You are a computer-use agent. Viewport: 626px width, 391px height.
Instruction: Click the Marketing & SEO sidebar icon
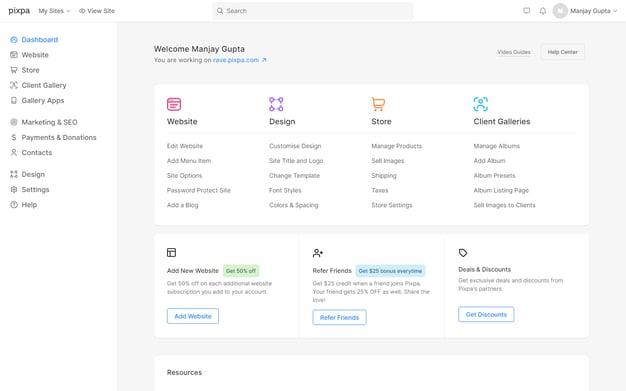[x=14, y=122]
